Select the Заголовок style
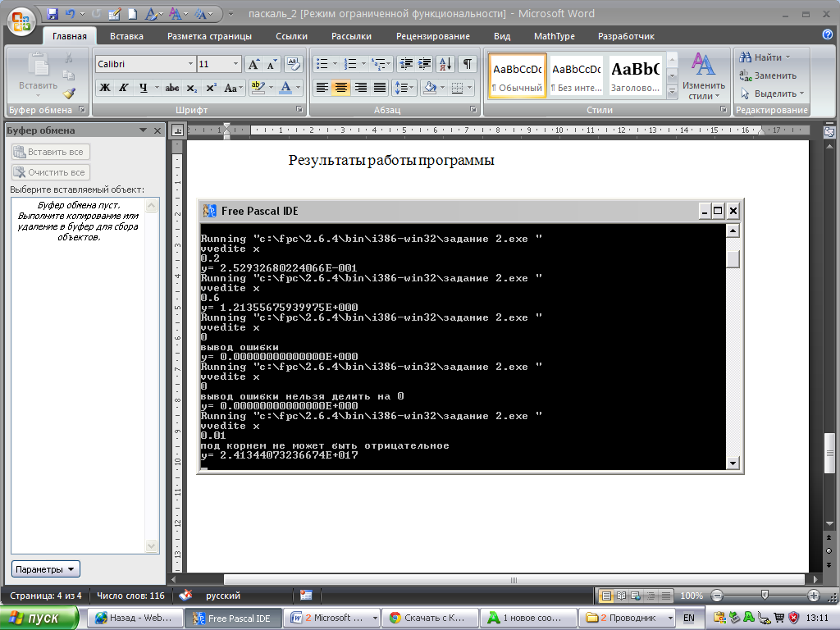This screenshot has height=630, width=840. 636,75
